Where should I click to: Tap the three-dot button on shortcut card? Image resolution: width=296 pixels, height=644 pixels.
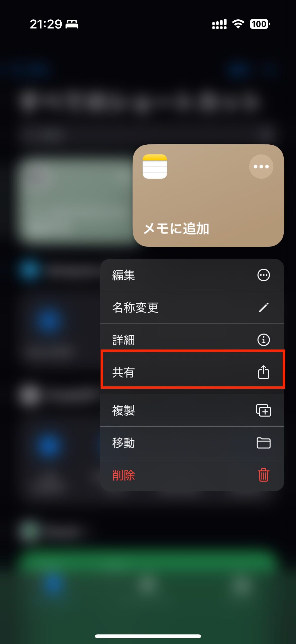[261, 167]
